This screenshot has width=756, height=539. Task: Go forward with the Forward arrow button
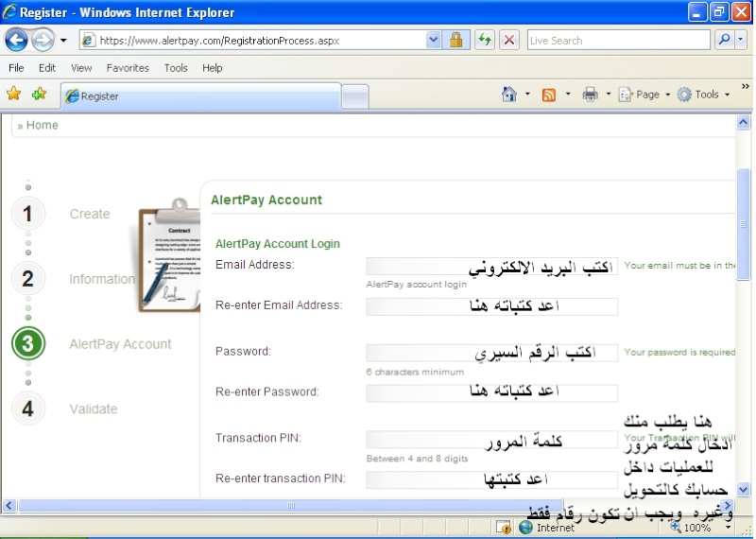tap(43, 40)
